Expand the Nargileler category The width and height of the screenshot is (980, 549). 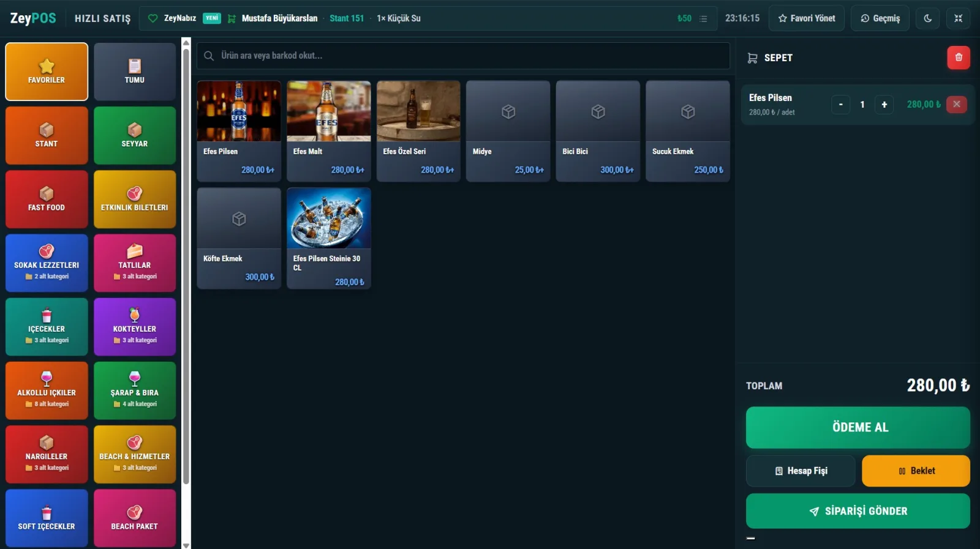click(47, 454)
